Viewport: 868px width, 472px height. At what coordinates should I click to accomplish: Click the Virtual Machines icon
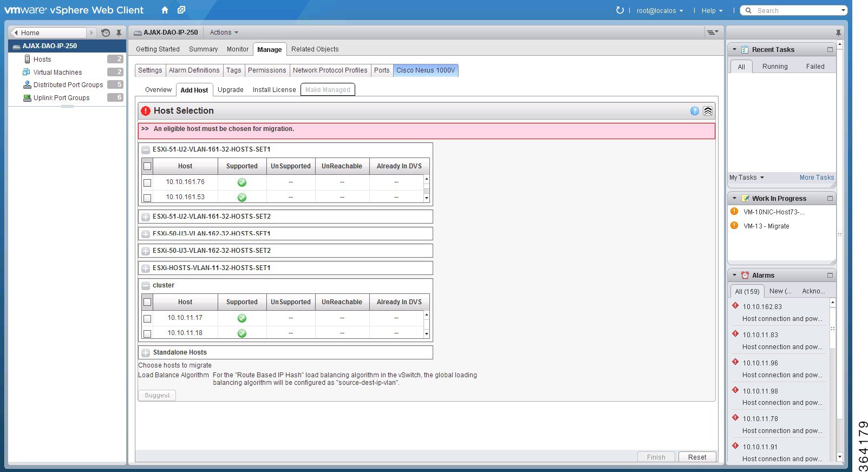tap(27, 72)
